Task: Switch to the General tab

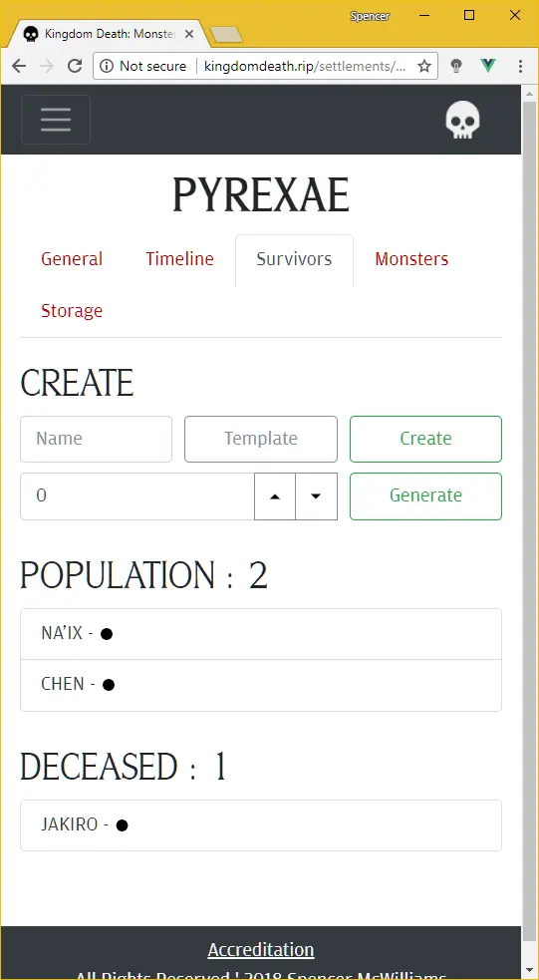Action: 72,259
